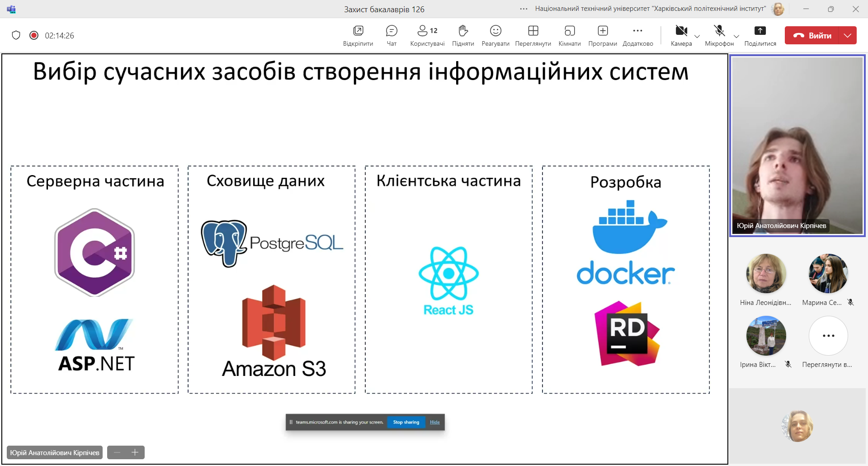The height and width of the screenshot is (466, 868).
Task: Open the leave options dropdown
Action: coord(848,35)
